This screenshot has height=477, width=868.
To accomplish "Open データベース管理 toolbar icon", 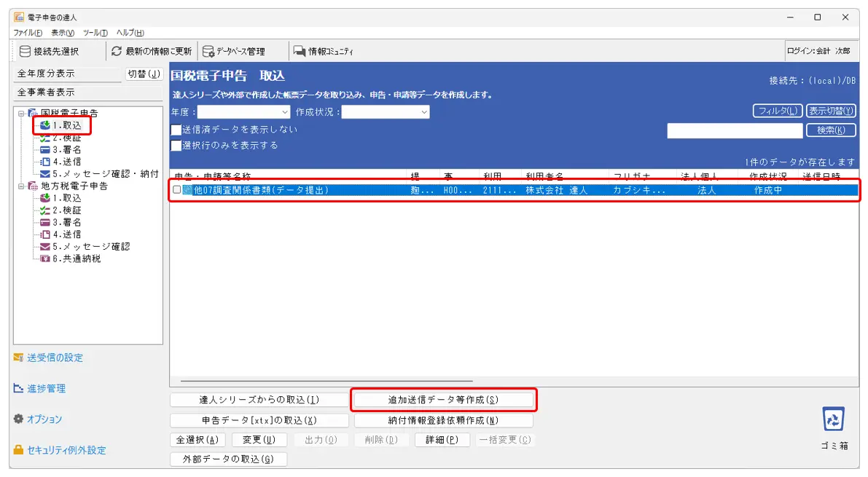I will tap(208, 51).
